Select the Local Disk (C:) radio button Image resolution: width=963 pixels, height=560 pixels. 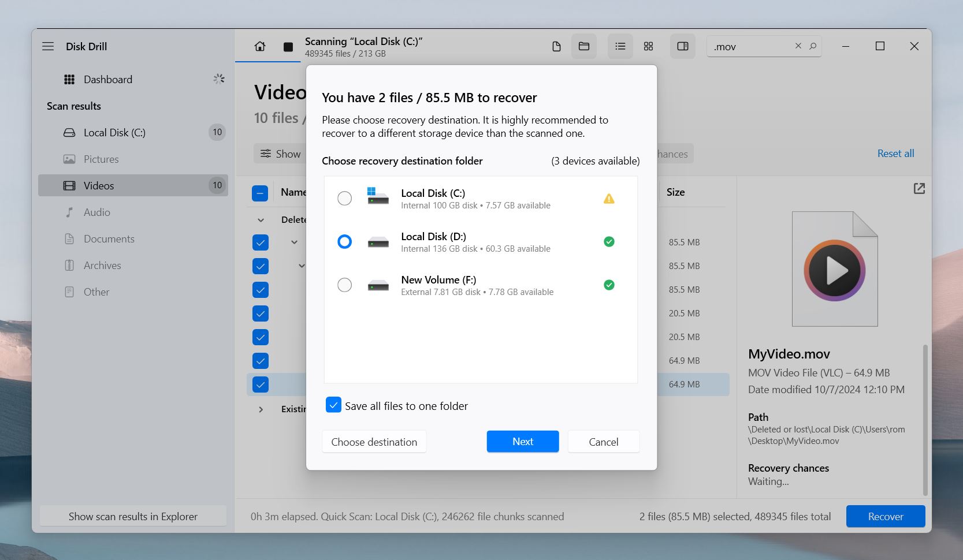pyautogui.click(x=344, y=199)
